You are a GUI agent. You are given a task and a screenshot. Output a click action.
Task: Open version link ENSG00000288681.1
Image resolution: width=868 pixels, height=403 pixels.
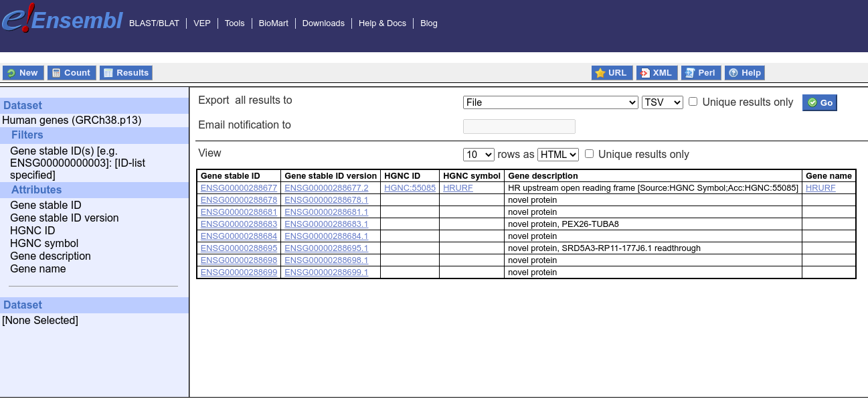(327, 212)
